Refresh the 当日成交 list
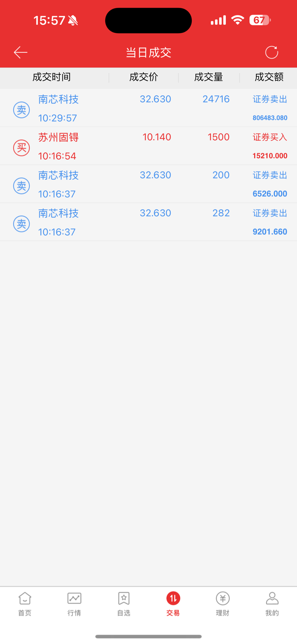 pos(271,52)
